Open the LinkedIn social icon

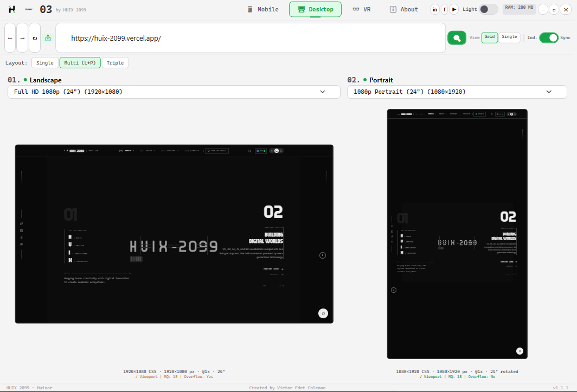click(435, 9)
